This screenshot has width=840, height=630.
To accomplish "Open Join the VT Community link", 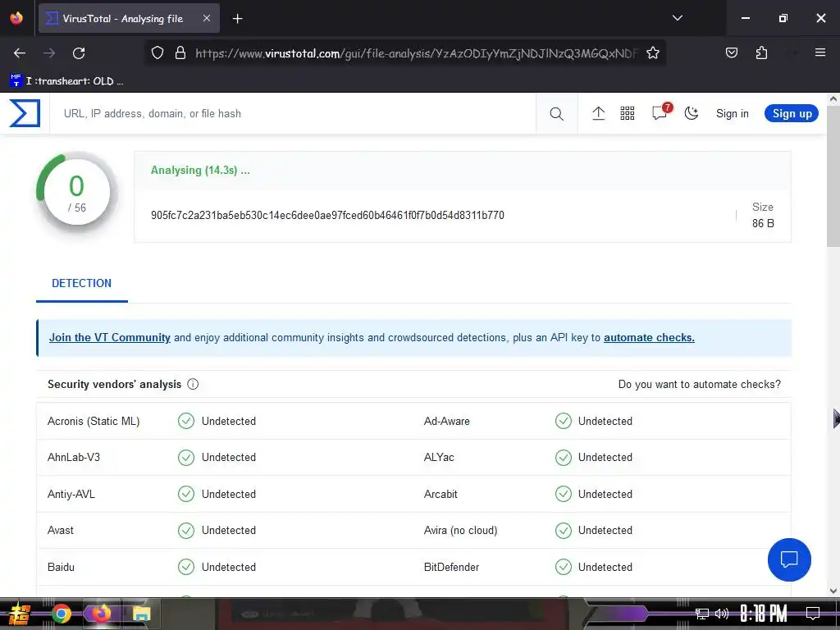I will click(110, 337).
